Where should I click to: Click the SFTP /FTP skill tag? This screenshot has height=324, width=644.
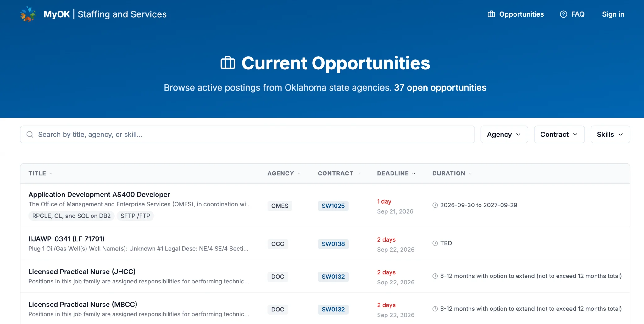(135, 216)
